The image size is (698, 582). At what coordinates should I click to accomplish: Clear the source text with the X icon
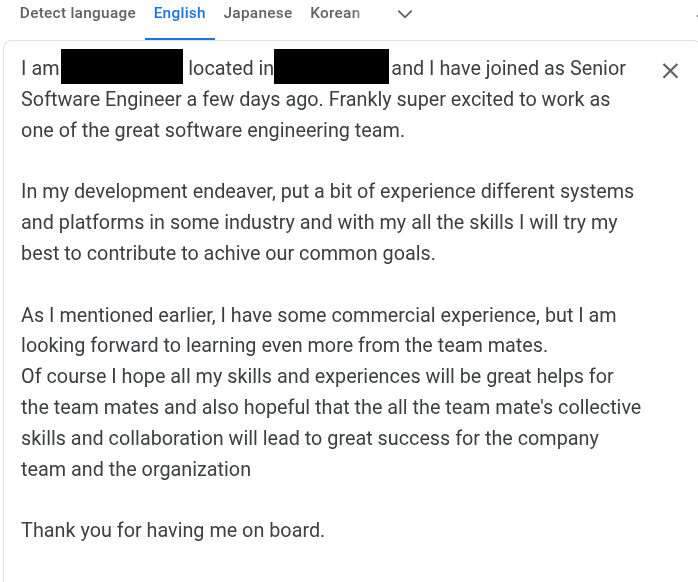(x=670, y=71)
